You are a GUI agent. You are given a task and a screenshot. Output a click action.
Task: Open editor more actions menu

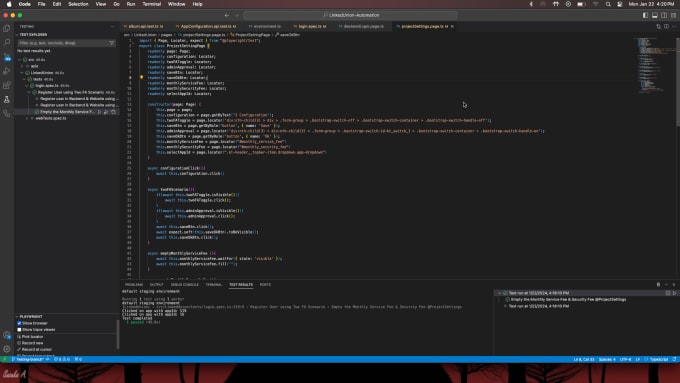click(674, 26)
